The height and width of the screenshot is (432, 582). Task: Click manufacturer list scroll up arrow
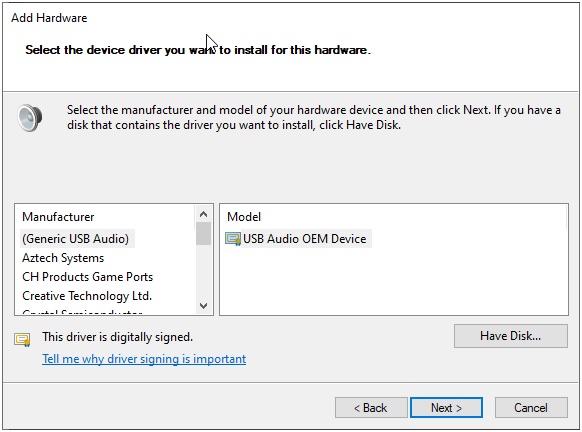coord(203,214)
